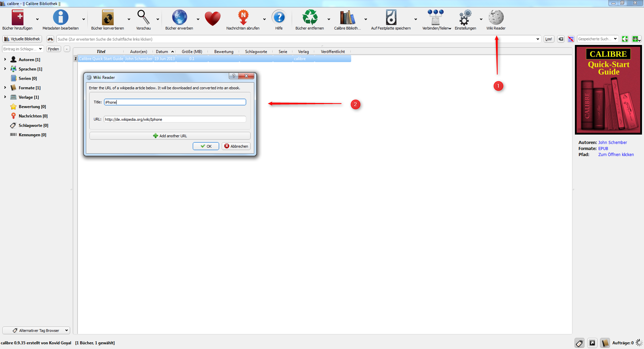The image size is (644, 349).
Task: Click the Bücher entfernen recycle icon
Action: (x=310, y=18)
